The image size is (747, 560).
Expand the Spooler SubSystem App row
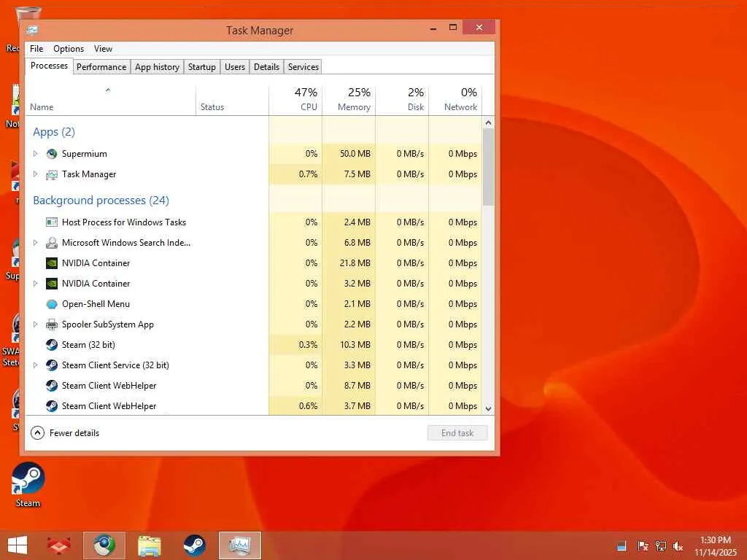(x=35, y=324)
